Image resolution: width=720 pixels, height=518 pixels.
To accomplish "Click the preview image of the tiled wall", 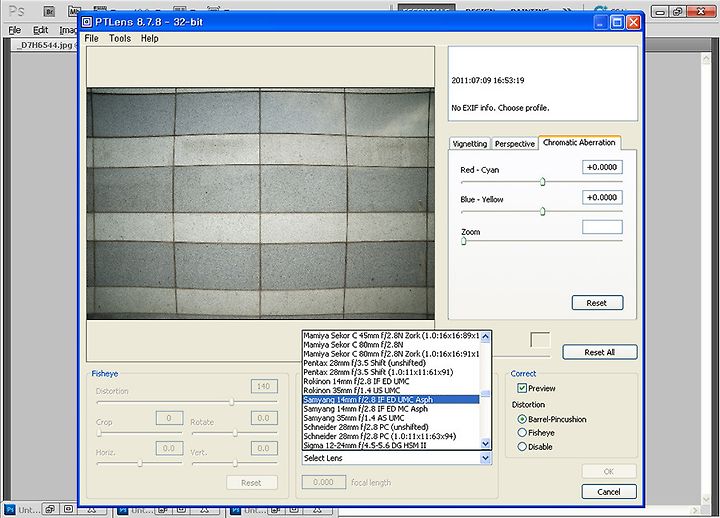I will [x=260, y=203].
